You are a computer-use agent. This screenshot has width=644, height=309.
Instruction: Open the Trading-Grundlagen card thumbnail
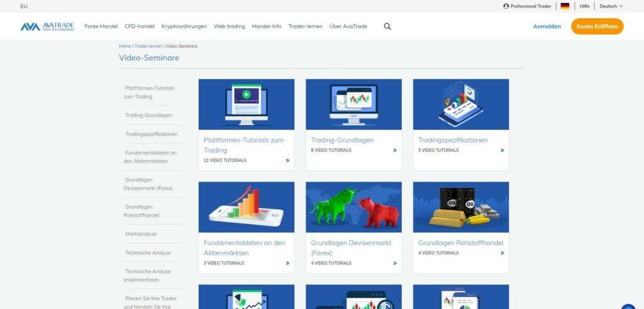point(353,104)
